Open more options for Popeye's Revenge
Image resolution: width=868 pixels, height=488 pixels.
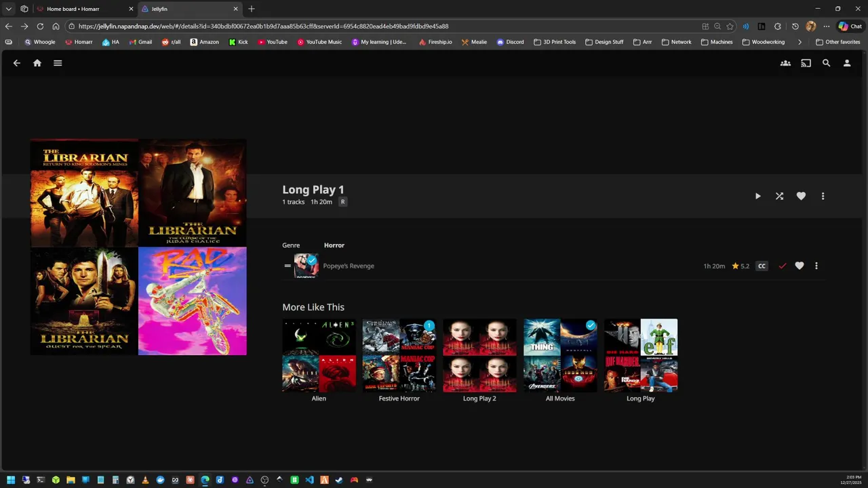click(x=816, y=266)
